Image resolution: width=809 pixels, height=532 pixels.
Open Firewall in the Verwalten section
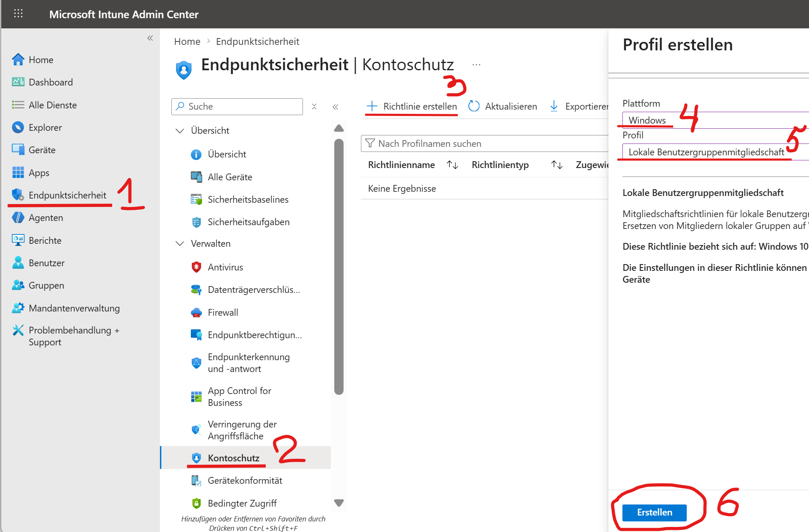(223, 312)
